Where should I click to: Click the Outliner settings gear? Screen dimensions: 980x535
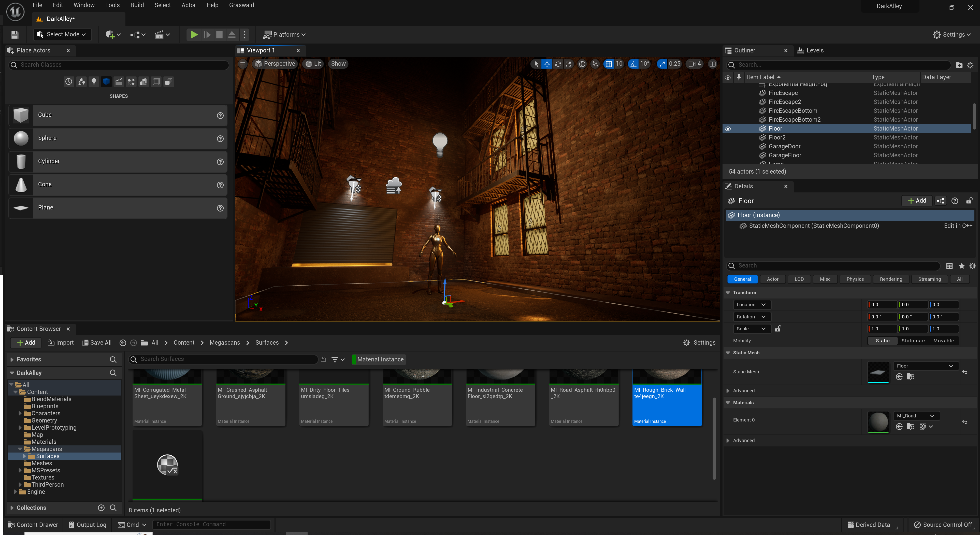click(970, 65)
